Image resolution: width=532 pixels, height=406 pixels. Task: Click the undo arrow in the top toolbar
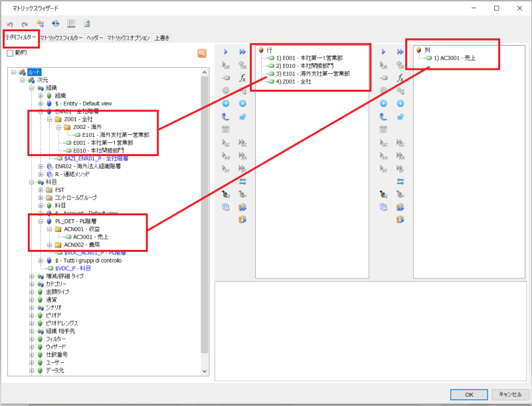[x=10, y=24]
